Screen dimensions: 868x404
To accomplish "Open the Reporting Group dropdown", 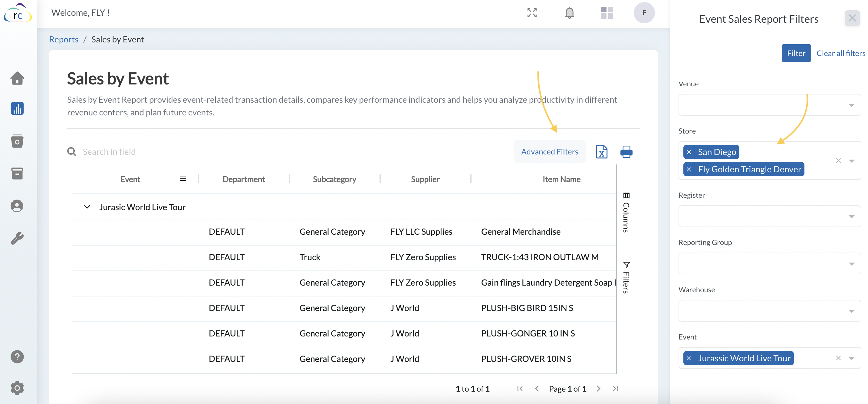I will [x=769, y=263].
